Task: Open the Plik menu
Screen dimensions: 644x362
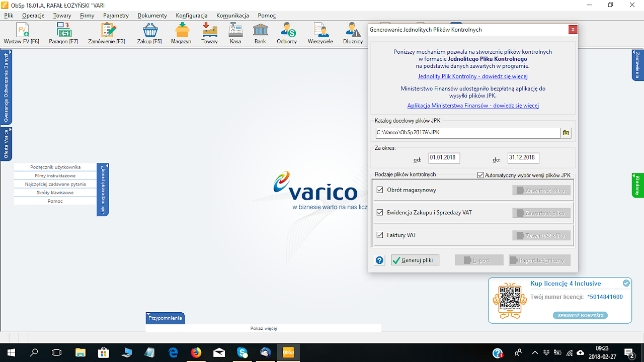Action: 9,16
